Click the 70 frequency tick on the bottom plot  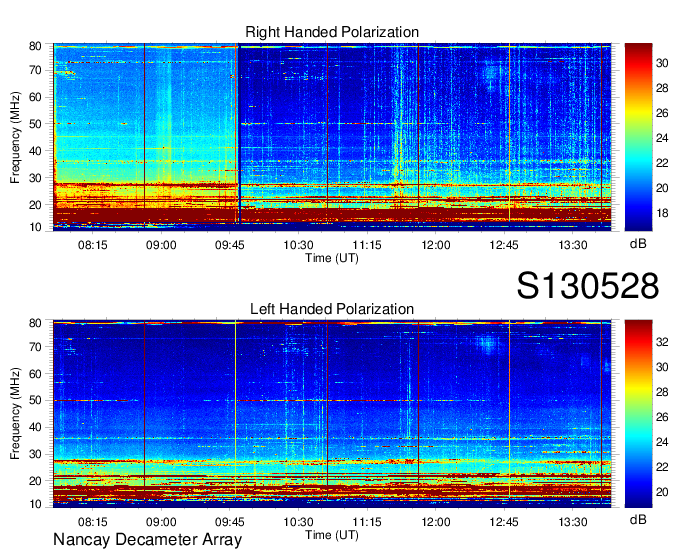[x=35, y=347]
